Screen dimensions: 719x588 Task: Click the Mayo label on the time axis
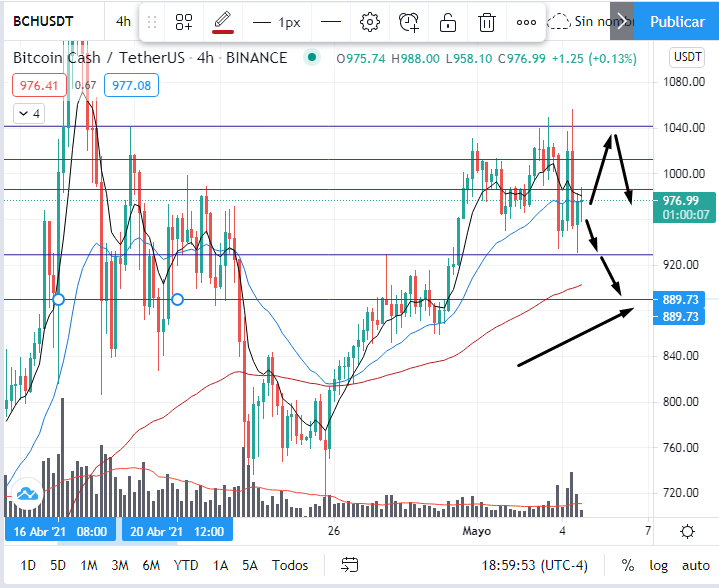(x=476, y=531)
